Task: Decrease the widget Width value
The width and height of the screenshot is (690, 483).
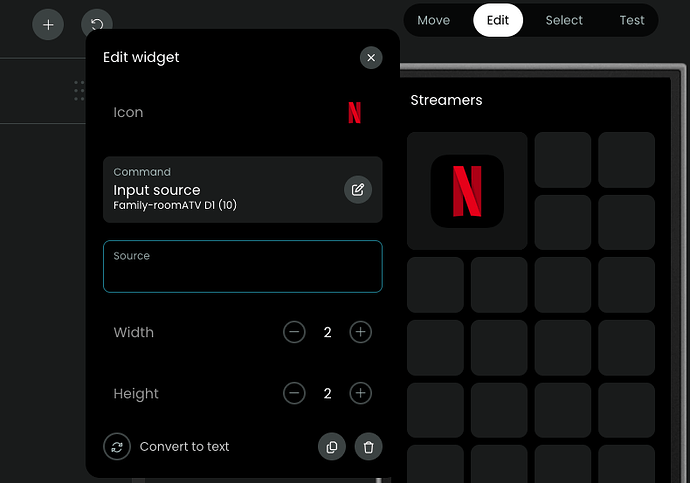Action: coord(294,332)
